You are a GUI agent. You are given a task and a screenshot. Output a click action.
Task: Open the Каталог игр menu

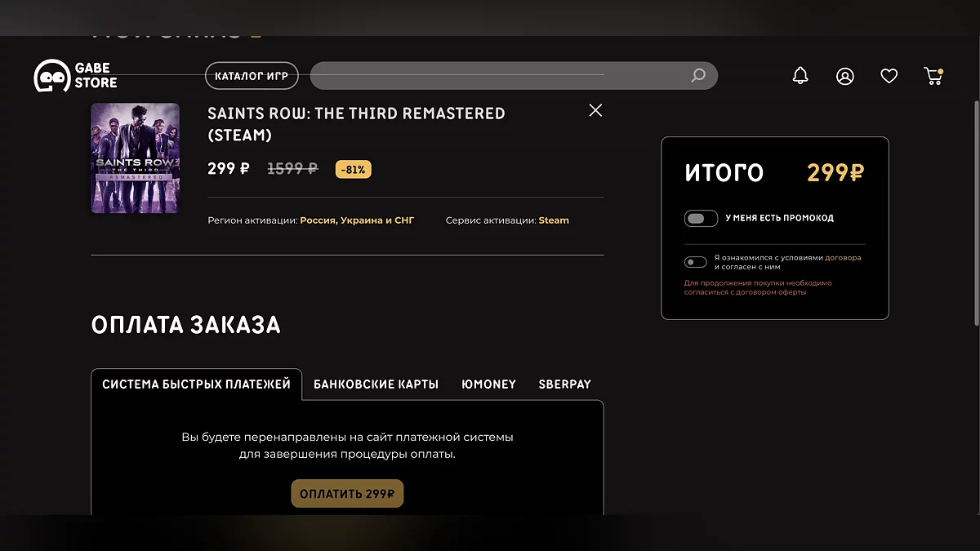tap(252, 76)
